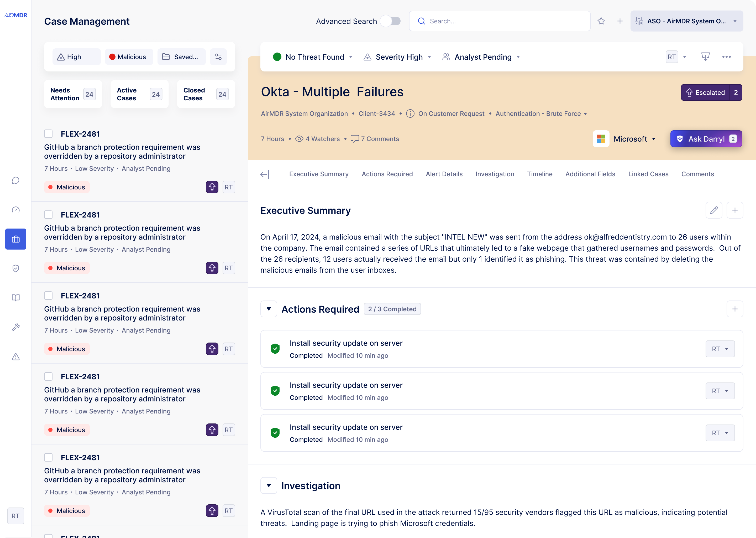Click the Ask Darryl button
This screenshot has width=756, height=538.
pyautogui.click(x=706, y=139)
